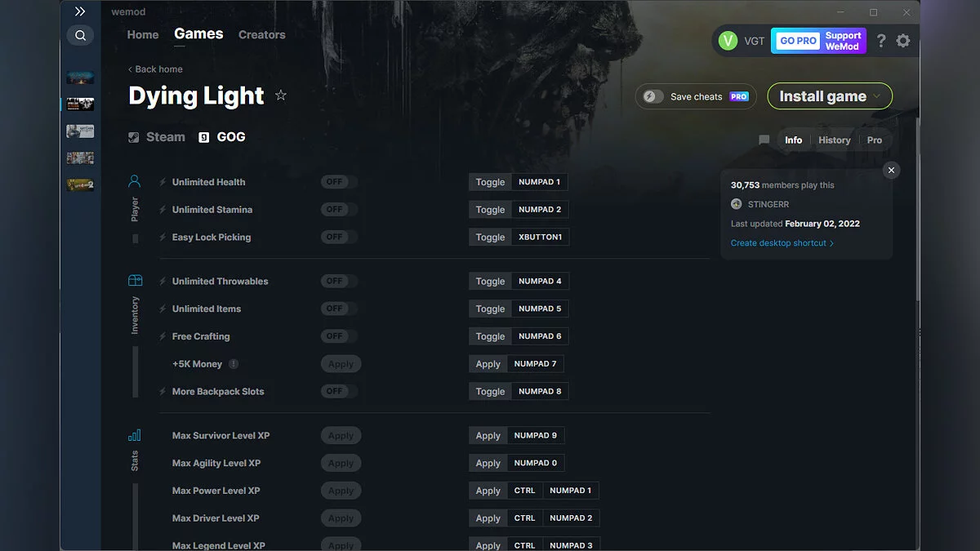Select the first game thumbnail in sidebar
Viewport: 980px width, 551px height.
(80, 78)
